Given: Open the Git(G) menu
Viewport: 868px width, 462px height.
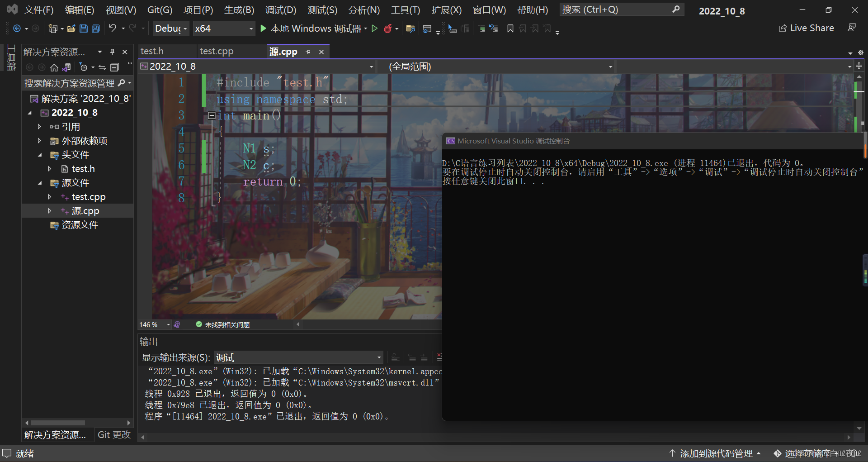Looking at the screenshot, I should click(x=160, y=10).
